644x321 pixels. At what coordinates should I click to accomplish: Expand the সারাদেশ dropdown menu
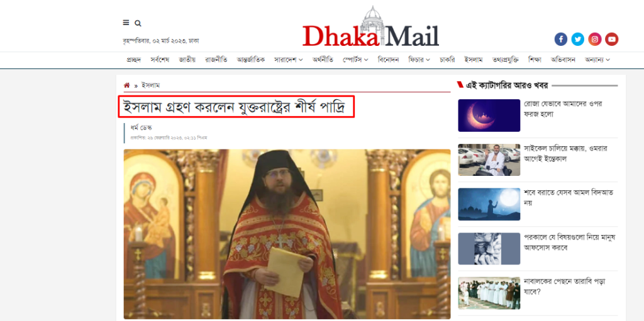point(288,60)
